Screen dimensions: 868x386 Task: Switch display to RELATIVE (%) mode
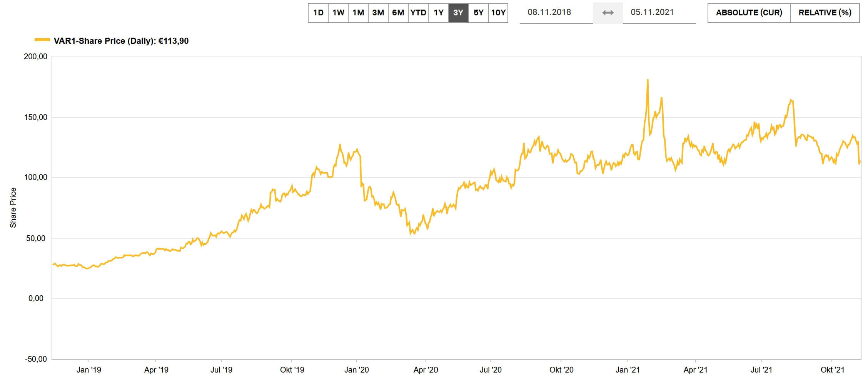[x=824, y=12]
